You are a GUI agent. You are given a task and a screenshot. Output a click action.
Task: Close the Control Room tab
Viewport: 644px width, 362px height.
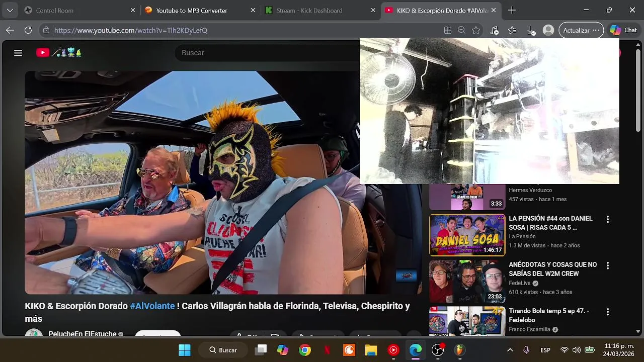(133, 10)
